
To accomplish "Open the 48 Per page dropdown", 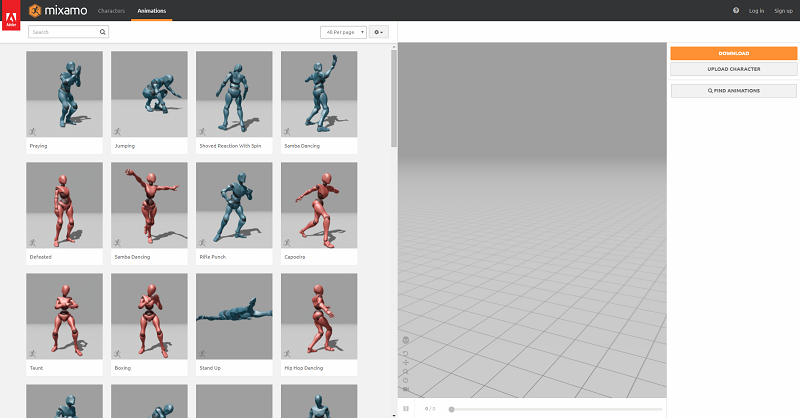I will pos(343,32).
